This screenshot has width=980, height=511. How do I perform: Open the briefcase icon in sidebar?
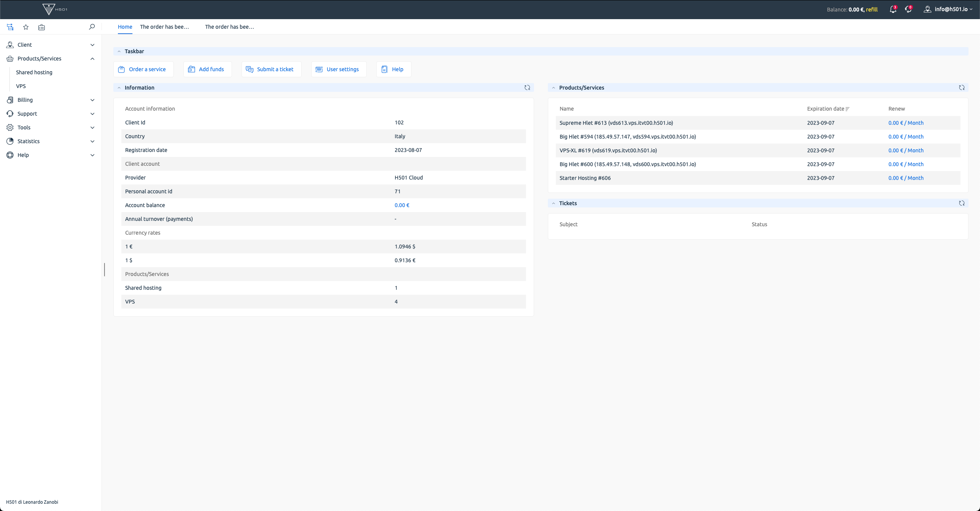pyautogui.click(x=41, y=27)
